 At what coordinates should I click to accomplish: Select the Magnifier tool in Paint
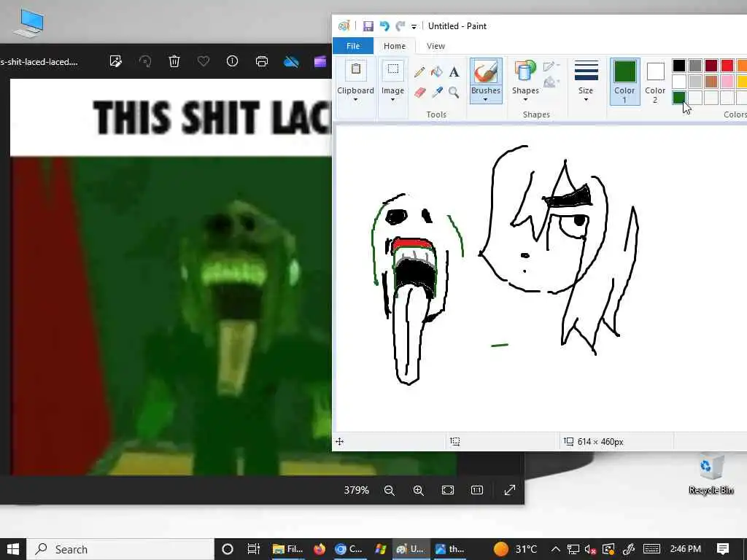tap(454, 92)
